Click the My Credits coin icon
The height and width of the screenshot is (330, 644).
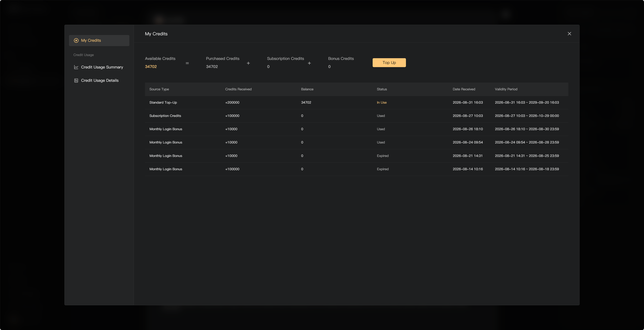[76, 41]
